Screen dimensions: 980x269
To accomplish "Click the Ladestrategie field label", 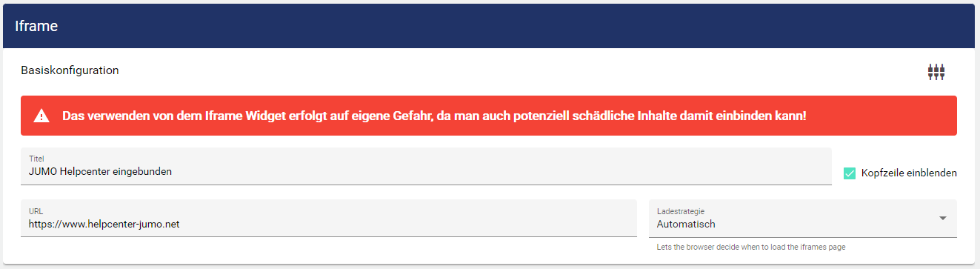I will [679, 211].
